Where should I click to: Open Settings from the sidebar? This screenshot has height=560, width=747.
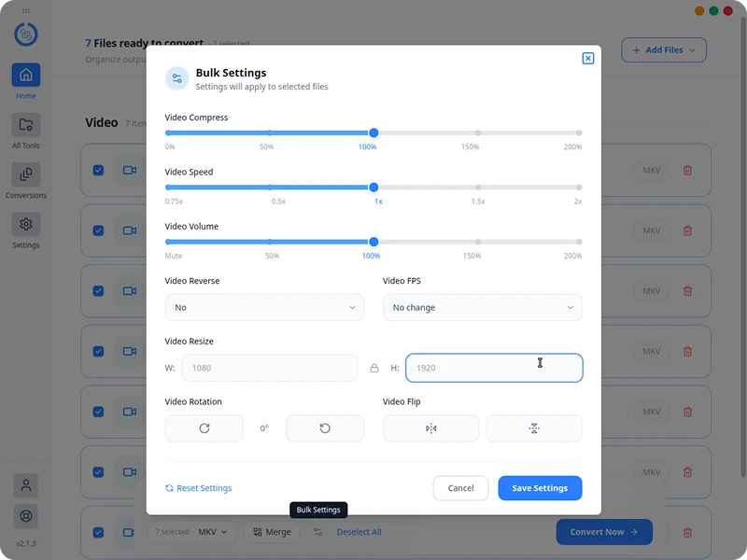tap(26, 231)
